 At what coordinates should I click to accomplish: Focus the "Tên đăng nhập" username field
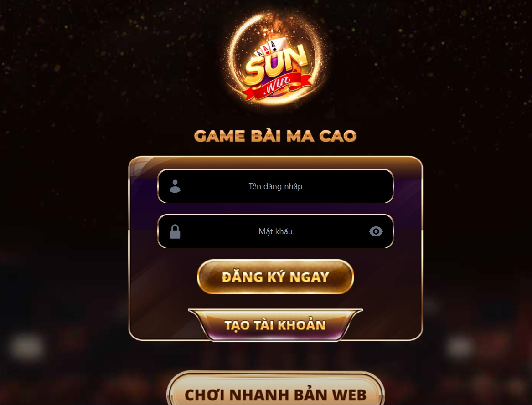275,186
